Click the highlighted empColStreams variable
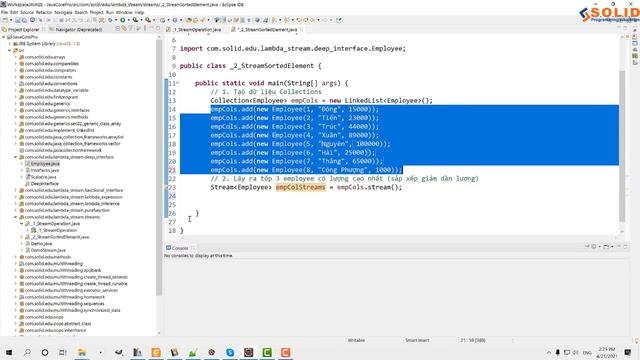The width and height of the screenshot is (640, 360). tap(300, 187)
